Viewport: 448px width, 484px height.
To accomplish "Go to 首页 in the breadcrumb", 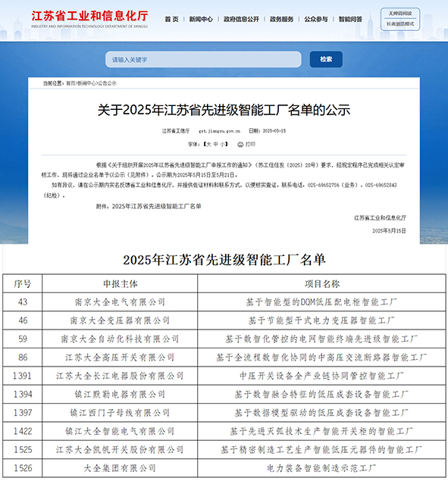I will [x=70, y=83].
